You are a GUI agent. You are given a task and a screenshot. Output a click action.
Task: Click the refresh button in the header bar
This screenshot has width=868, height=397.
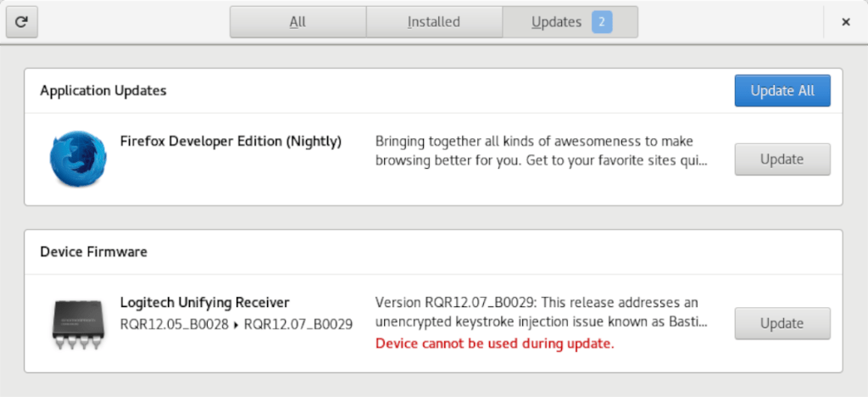pyautogui.click(x=22, y=23)
